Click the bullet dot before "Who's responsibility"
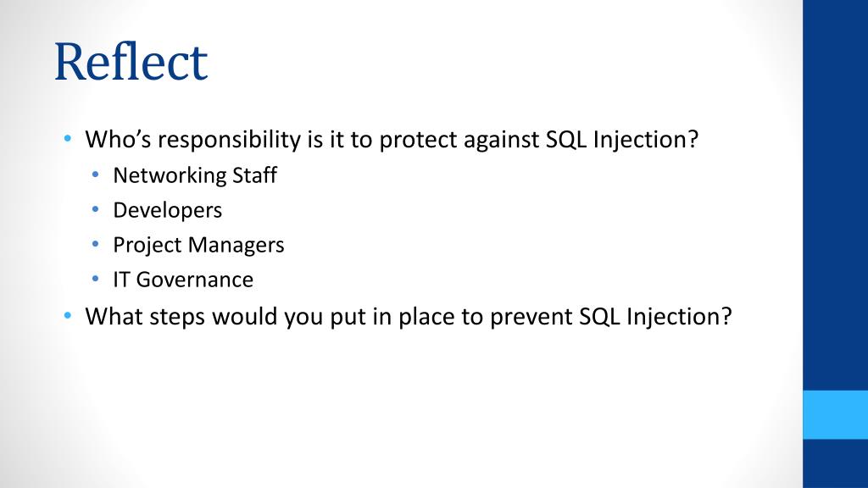The image size is (868, 488). coord(68,138)
